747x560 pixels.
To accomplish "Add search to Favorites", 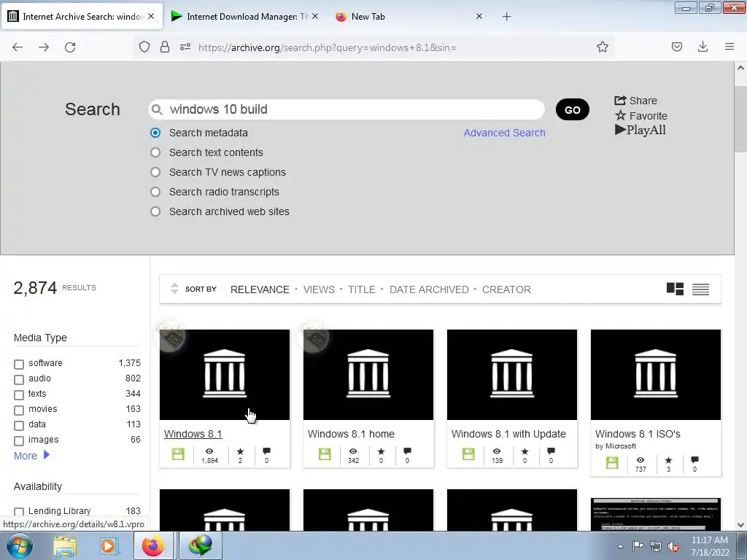I will pyautogui.click(x=641, y=116).
